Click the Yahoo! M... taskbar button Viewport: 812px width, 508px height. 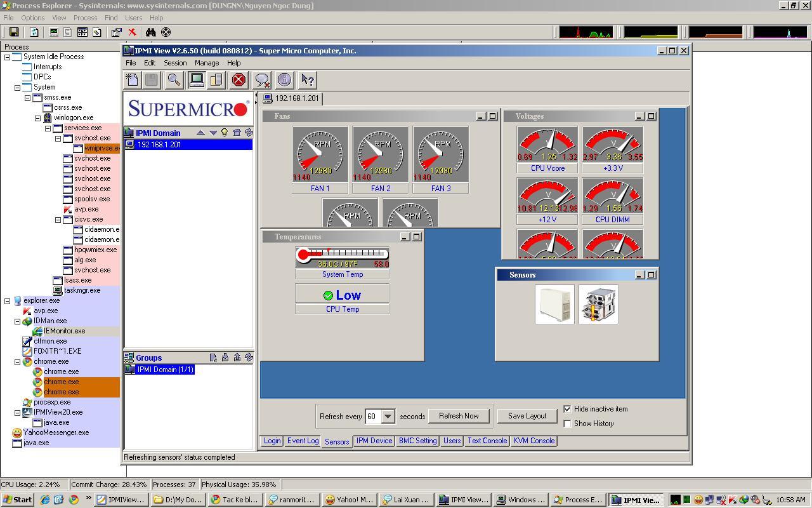pos(350,500)
